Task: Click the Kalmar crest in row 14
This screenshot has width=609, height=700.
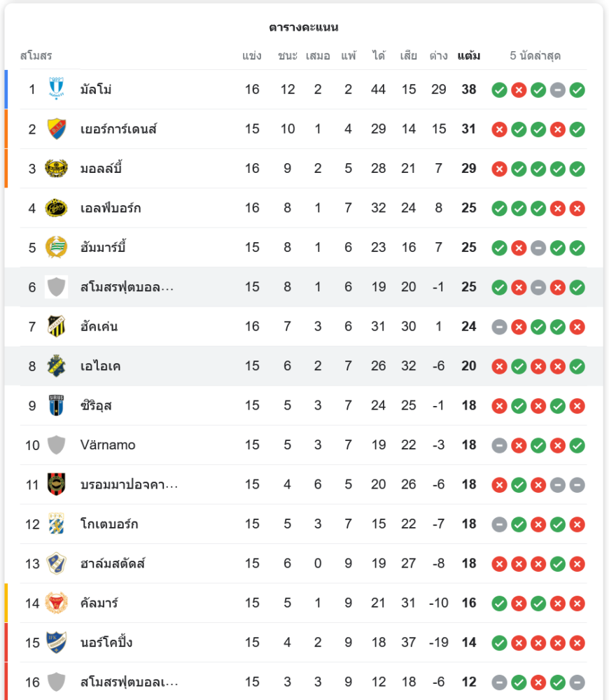Action: 56,603
